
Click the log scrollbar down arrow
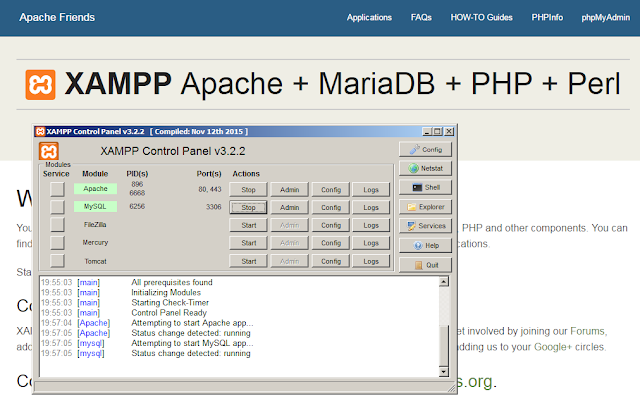(x=444, y=372)
